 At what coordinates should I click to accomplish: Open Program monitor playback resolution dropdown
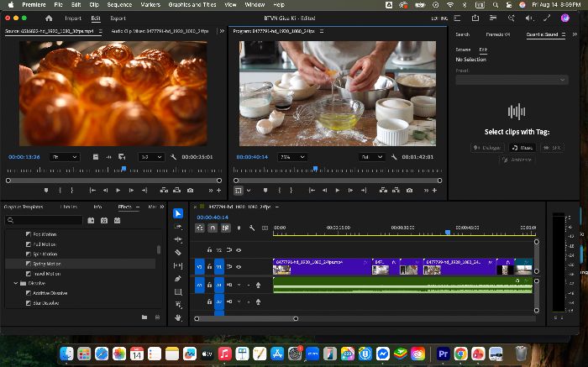point(371,157)
